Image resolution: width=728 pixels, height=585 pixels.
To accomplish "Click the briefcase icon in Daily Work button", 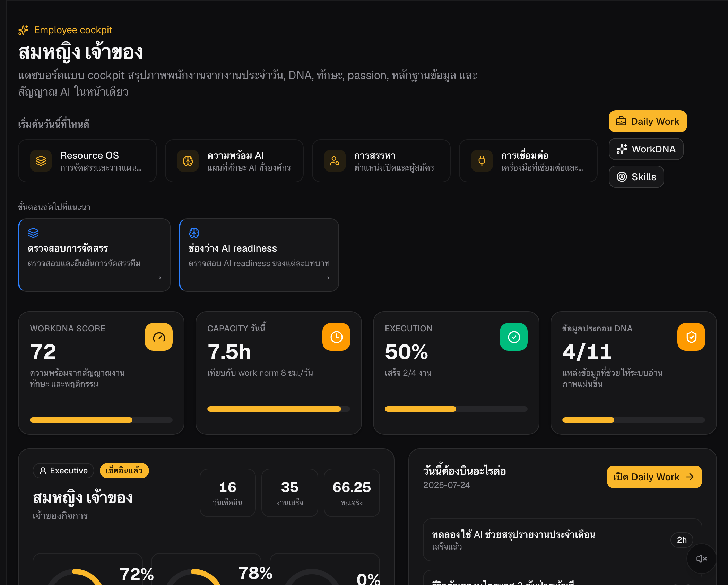I will (x=621, y=121).
